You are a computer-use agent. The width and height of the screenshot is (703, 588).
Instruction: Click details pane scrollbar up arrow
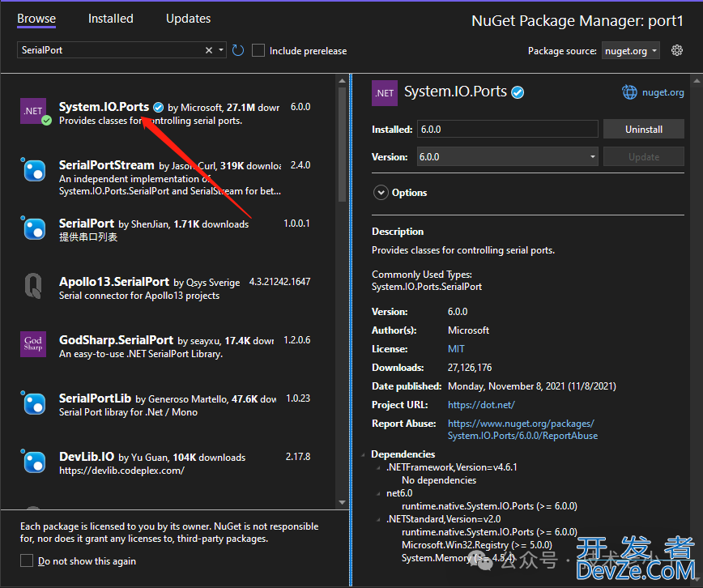pyautogui.click(x=697, y=81)
